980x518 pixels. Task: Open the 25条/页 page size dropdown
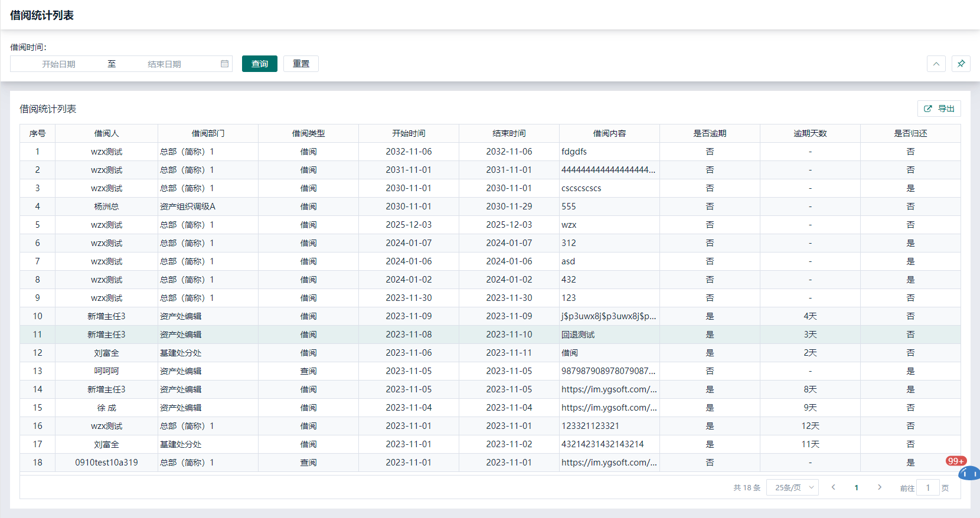[792, 487]
